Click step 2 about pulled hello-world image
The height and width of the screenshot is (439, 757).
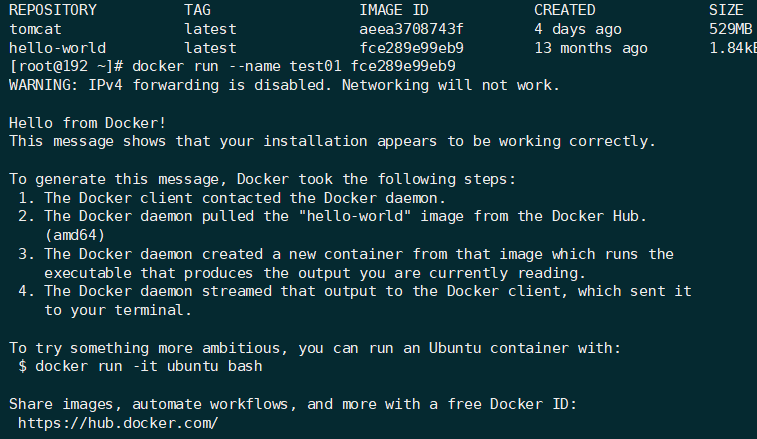(x=332, y=216)
